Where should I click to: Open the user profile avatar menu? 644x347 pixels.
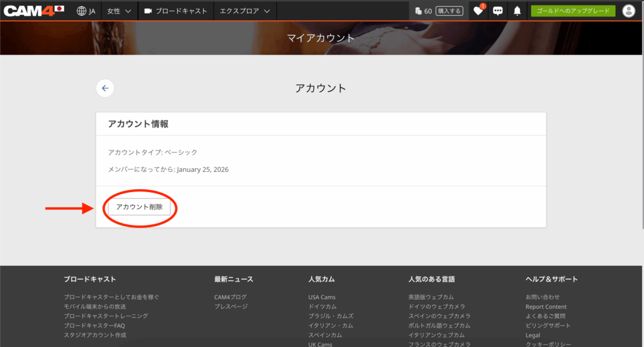628,11
